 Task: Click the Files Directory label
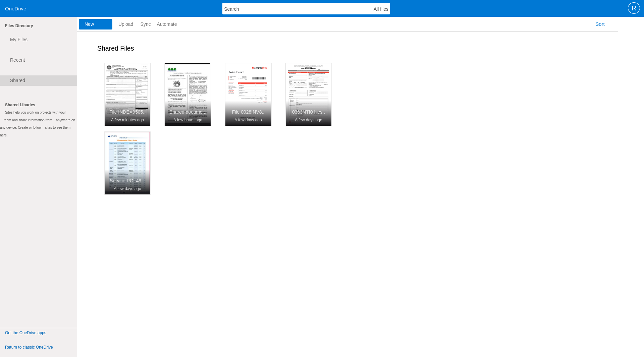[x=19, y=26]
